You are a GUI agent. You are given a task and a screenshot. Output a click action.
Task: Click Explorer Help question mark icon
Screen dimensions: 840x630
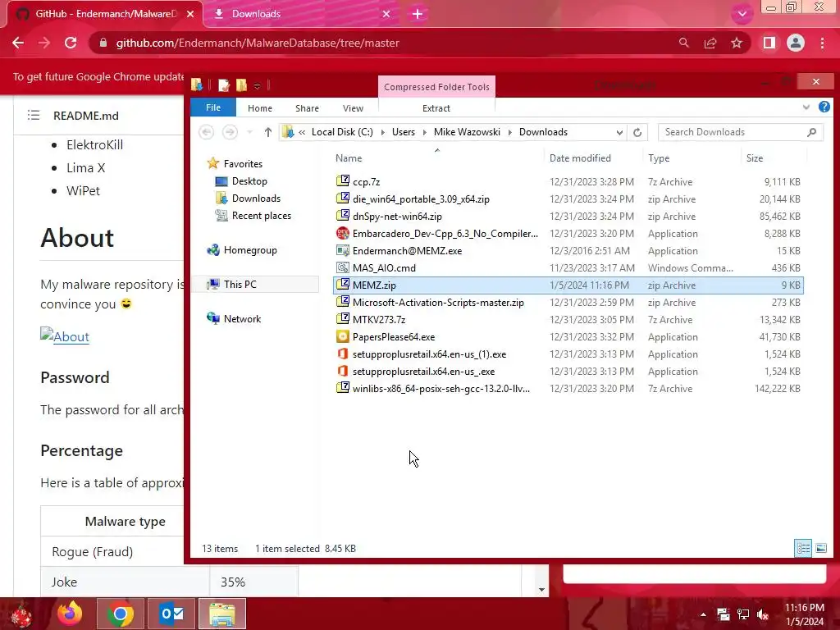point(824,107)
